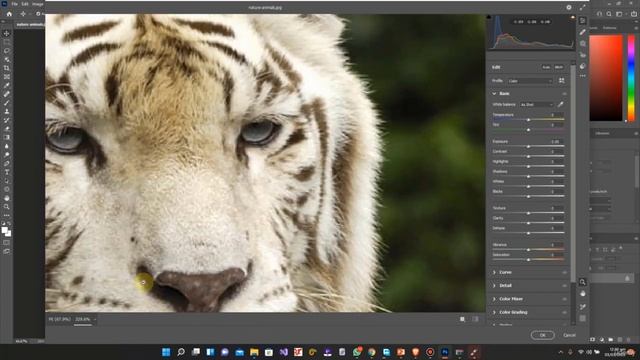The width and height of the screenshot is (640, 360).
Task: Select the Hand tool in left toolbar
Action: point(7,198)
